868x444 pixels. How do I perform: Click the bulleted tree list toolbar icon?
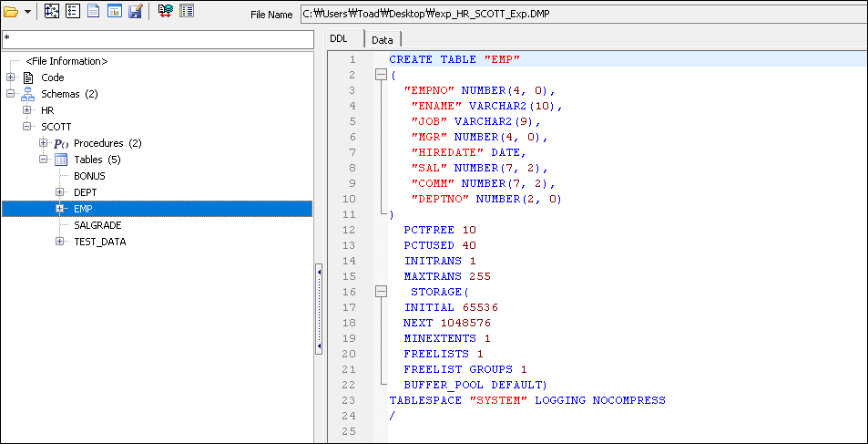pos(73,11)
